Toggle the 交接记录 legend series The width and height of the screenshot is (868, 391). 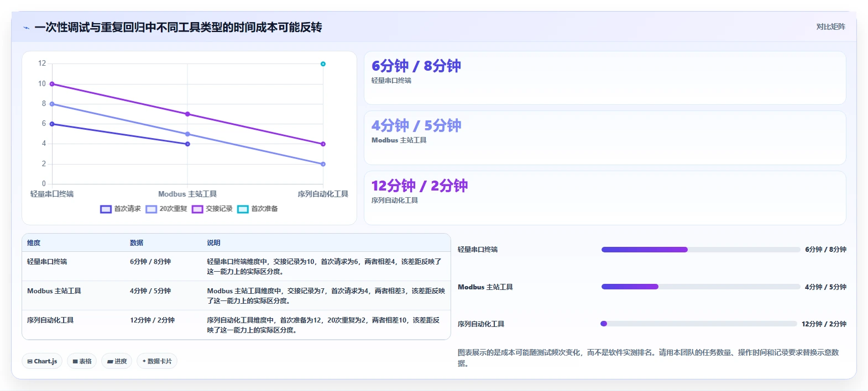(212, 209)
